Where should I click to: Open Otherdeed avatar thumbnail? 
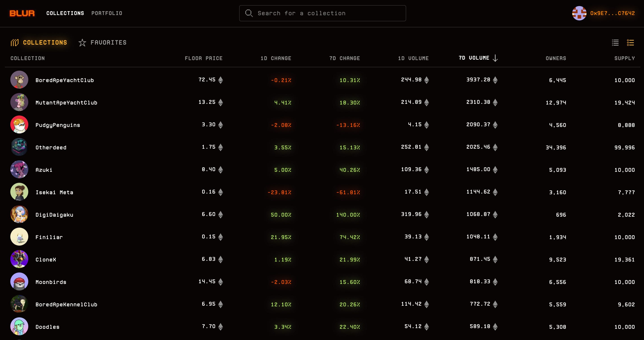tap(19, 147)
